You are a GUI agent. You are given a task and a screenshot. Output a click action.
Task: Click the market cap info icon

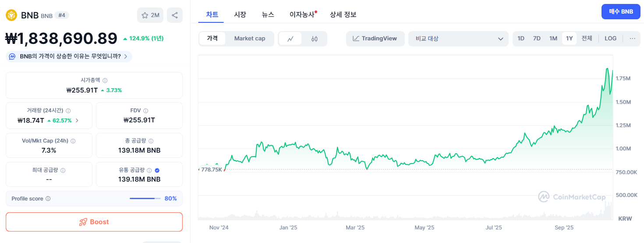[105, 81]
